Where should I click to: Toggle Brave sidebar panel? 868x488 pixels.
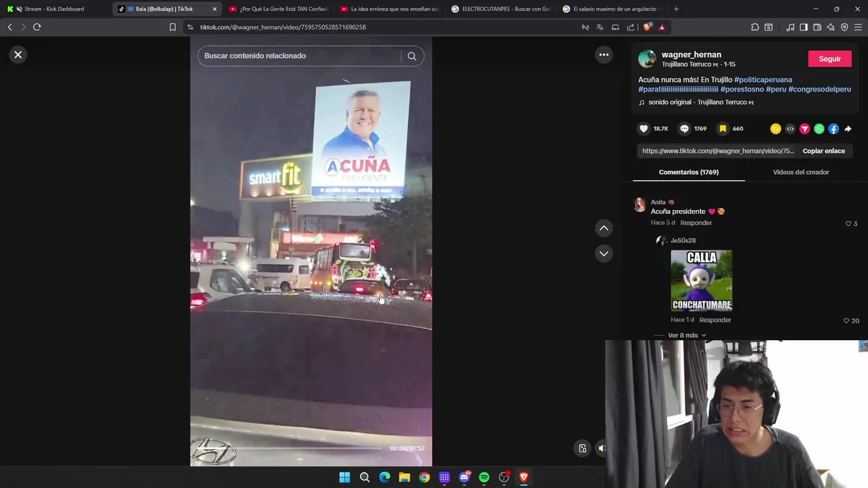[804, 27]
